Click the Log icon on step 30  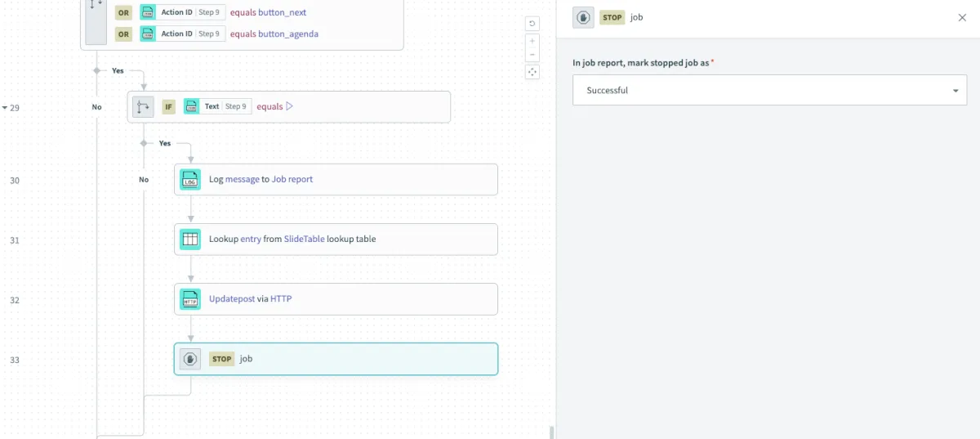click(x=190, y=180)
